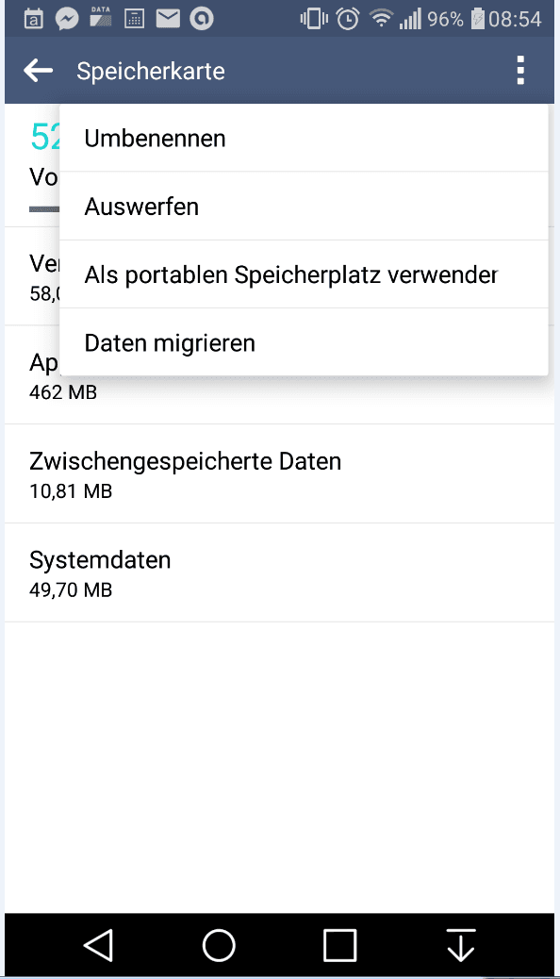Open the three-dot overflow menu
Screen dimensions: 560x979
point(520,70)
